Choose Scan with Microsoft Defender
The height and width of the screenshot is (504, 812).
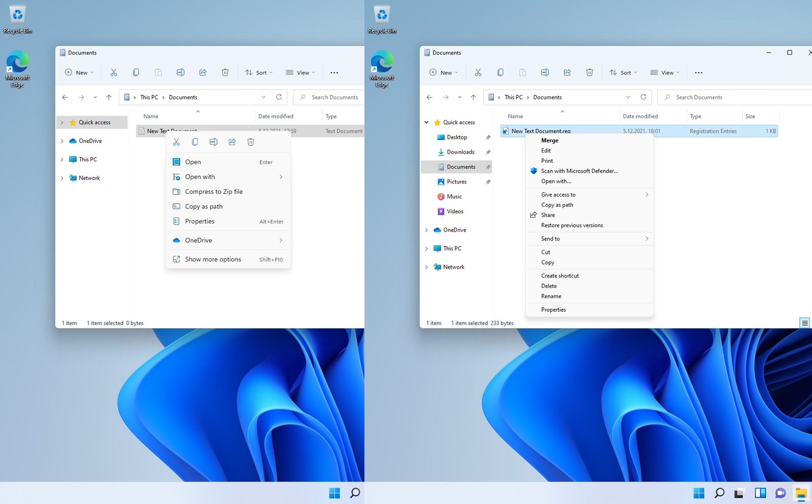point(589,171)
